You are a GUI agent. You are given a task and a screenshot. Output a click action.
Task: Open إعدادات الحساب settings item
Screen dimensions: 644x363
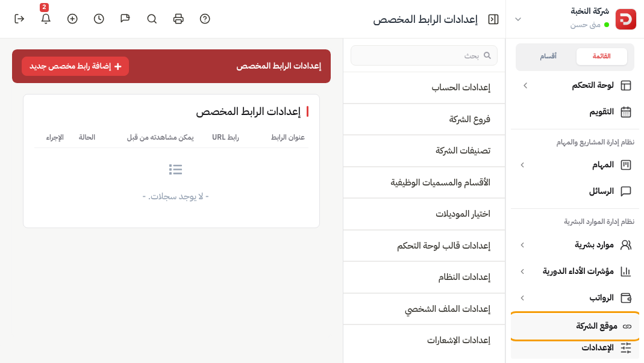tap(424, 87)
